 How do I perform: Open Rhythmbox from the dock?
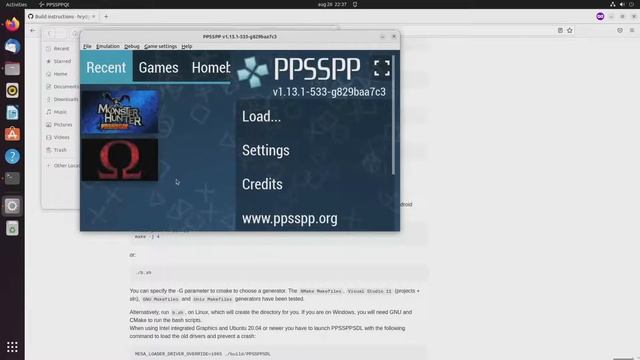click(x=12, y=91)
